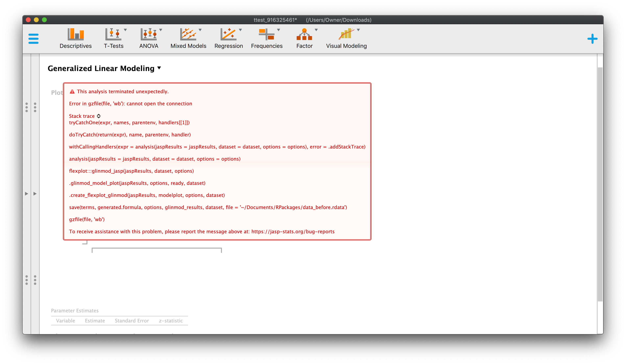Open the Visual Modeling dropdown arrow
The width and height of the screenshot is (626, 364).
point(358,30)
